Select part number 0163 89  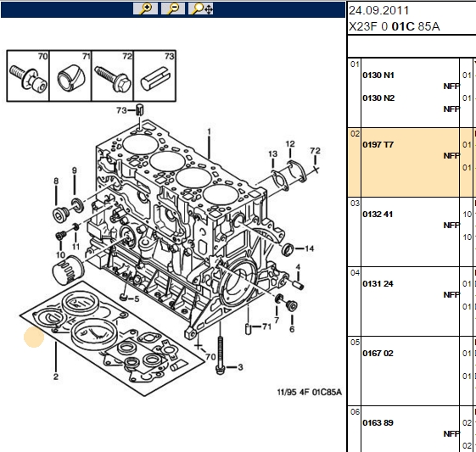(x=378, y=423)
